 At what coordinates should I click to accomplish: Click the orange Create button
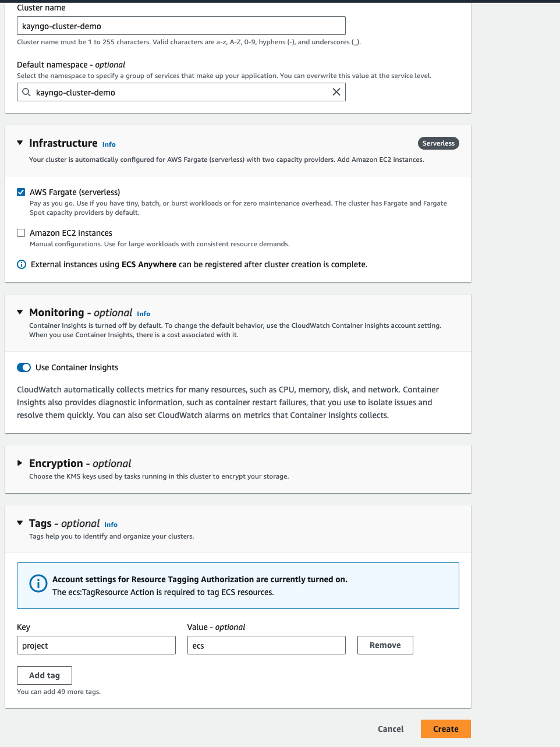pos(445,729)
